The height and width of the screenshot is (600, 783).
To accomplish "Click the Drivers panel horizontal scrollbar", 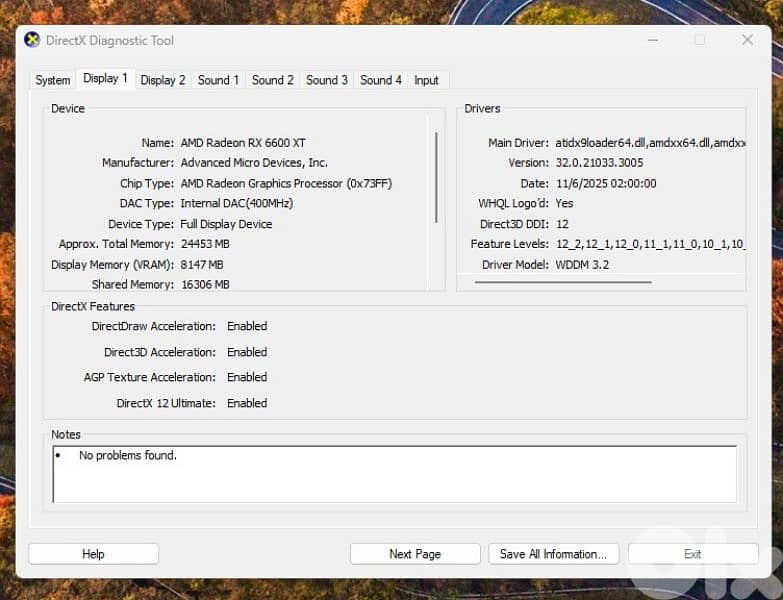I will pos(563,282).
